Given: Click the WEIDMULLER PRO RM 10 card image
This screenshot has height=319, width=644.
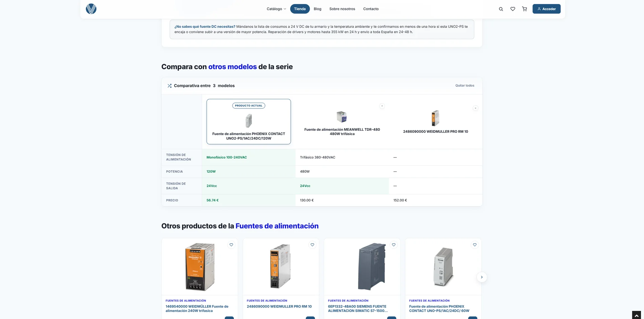Looking at the screenshot, I should pyautogui.click(x=281, y=267).
